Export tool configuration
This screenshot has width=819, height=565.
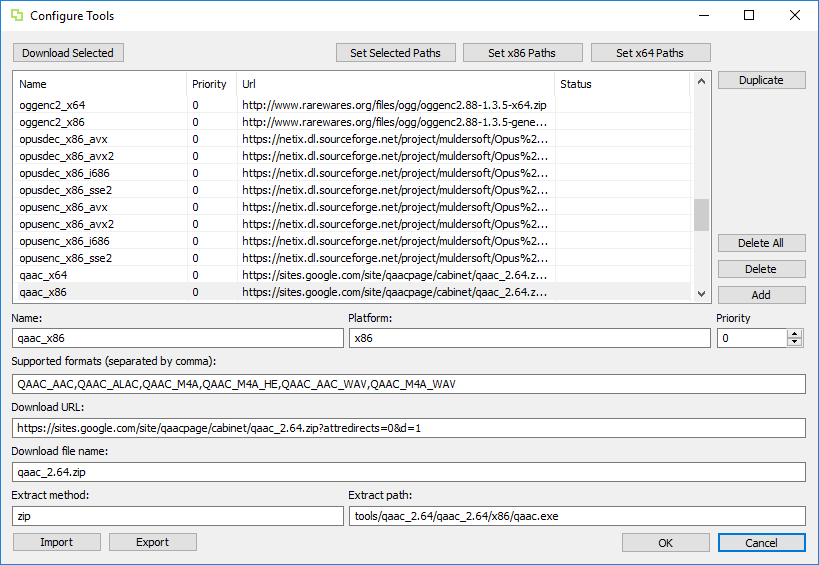[x=153, y=542]
